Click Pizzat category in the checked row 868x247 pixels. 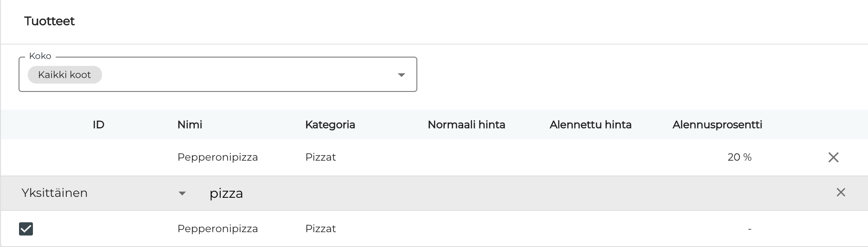pos(320,229)
